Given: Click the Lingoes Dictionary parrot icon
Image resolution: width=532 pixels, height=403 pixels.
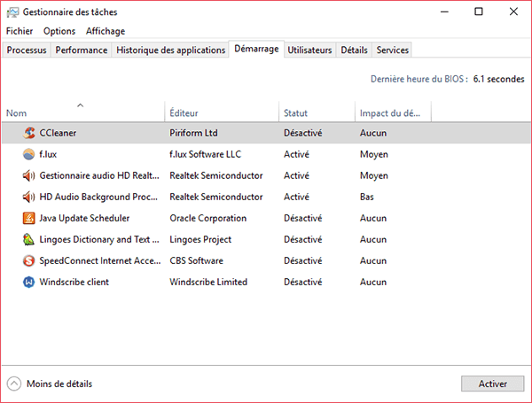Looking at the screenshot, I should coord(29,240).
